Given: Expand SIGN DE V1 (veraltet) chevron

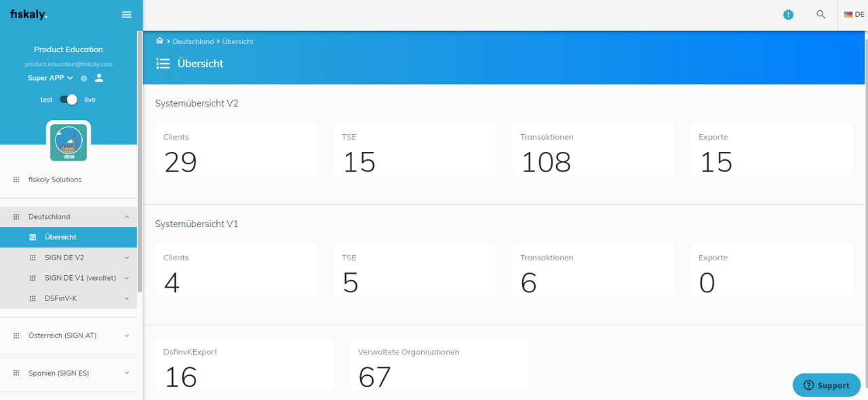Looking at the screenshot, I should pos(127,278).
